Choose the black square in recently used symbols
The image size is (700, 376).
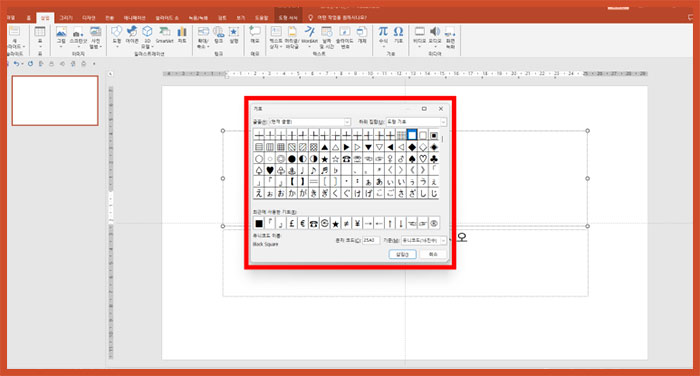pos(259,223)
